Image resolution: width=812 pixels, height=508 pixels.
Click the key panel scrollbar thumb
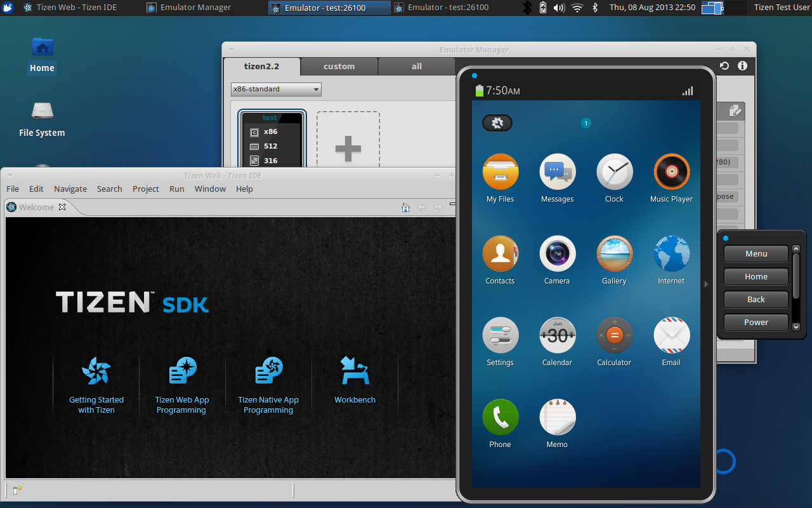(796, 276)
